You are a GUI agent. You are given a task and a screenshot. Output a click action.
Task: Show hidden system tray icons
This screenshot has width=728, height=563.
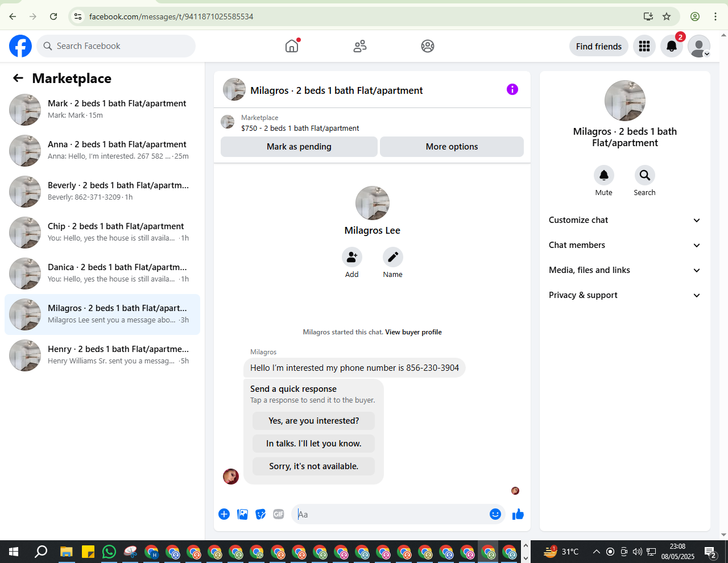click(x=596, y=552)
